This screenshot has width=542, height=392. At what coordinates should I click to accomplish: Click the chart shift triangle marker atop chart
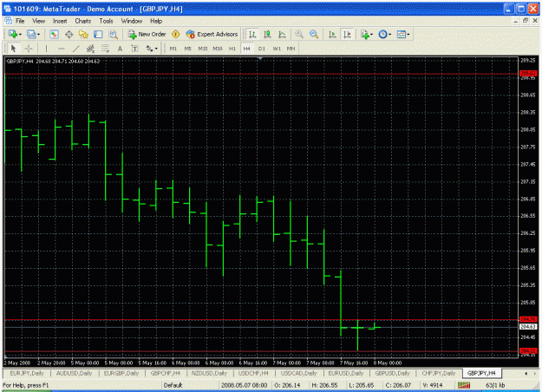point(260,59)
